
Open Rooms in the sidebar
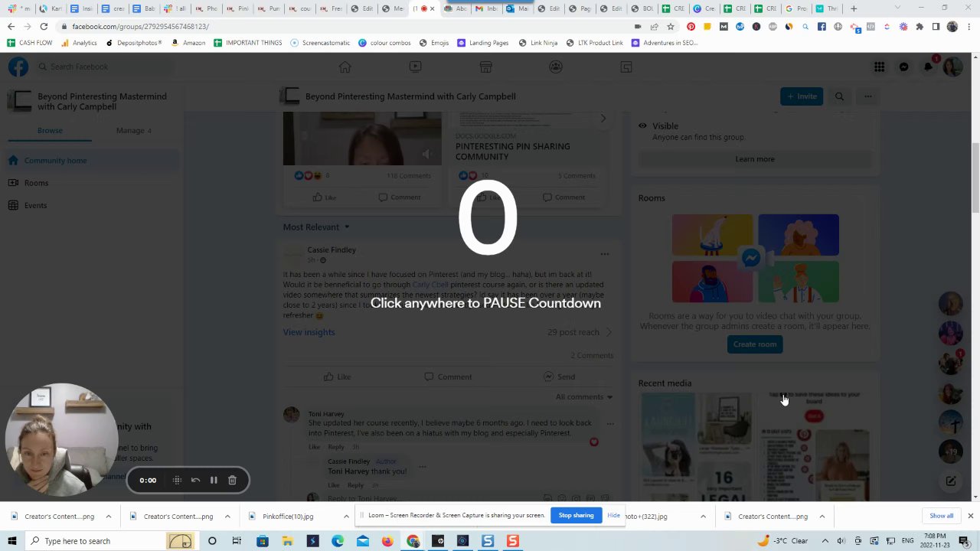coord(92,183)
